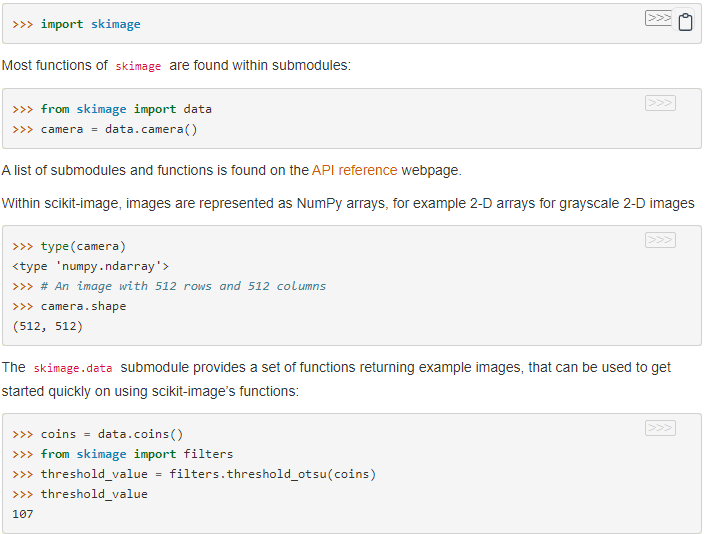Copy the import skimage code to clipboard

click(x=685, y=22)
